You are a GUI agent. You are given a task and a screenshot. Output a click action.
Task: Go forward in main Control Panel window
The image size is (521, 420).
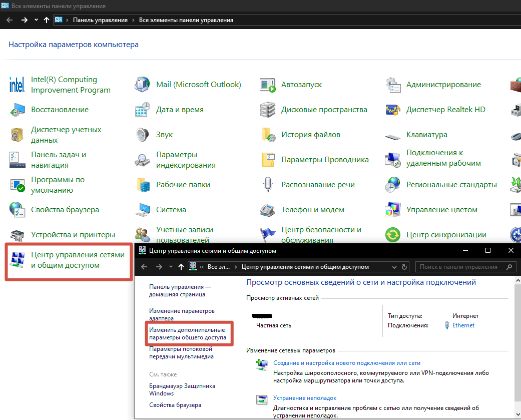coord(24,20)
